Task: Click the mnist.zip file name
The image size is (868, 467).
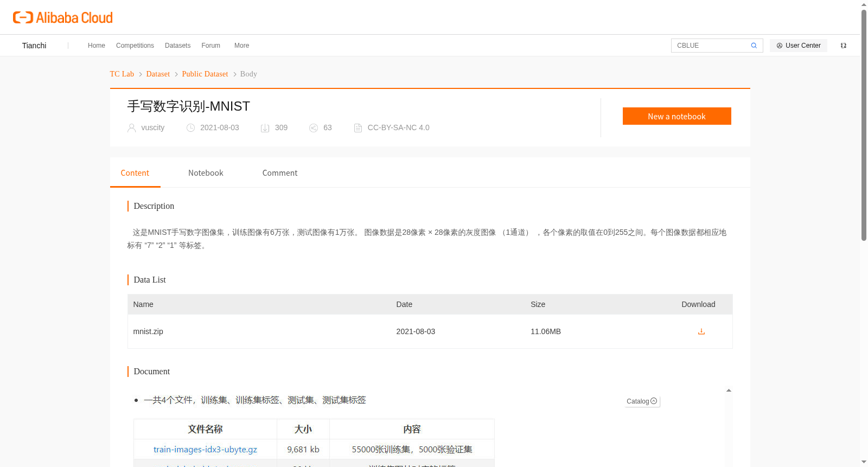Action: click(x=148, y=331)
